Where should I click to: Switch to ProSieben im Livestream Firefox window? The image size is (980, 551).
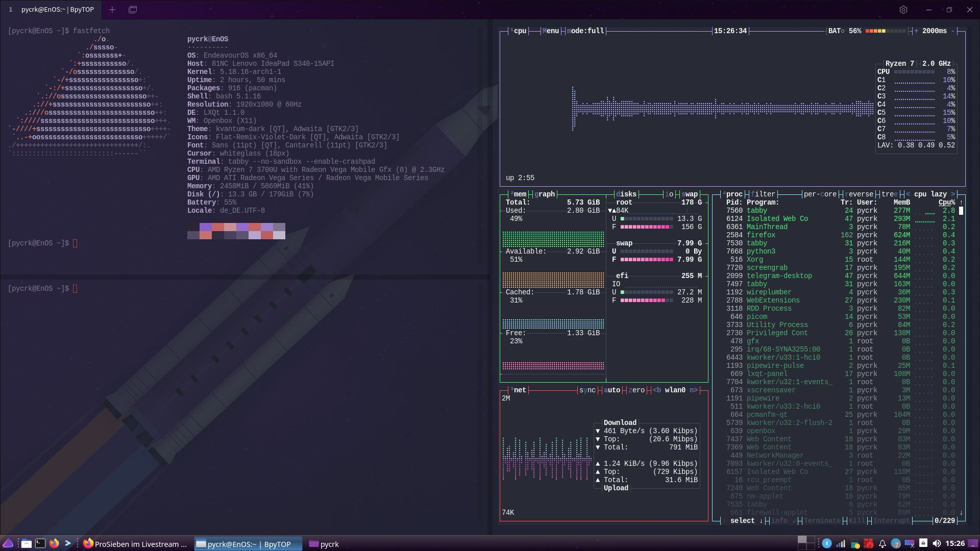[x=136, y=544]
